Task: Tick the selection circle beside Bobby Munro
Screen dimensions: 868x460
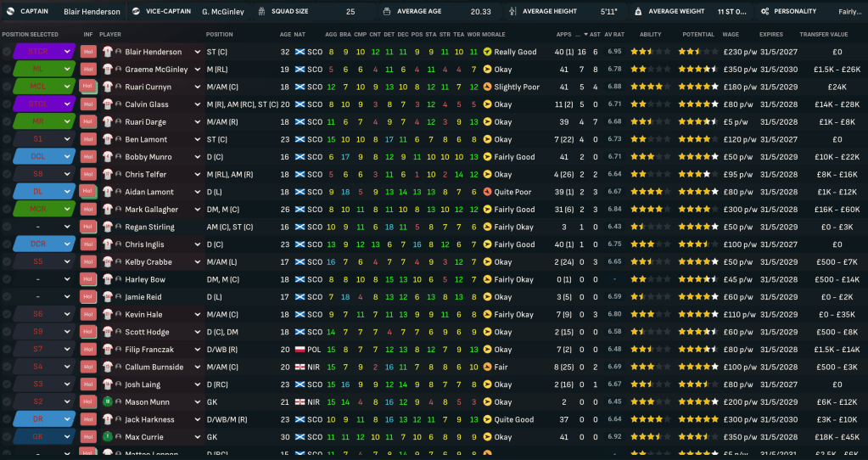Action: click(x=7, y=157)
